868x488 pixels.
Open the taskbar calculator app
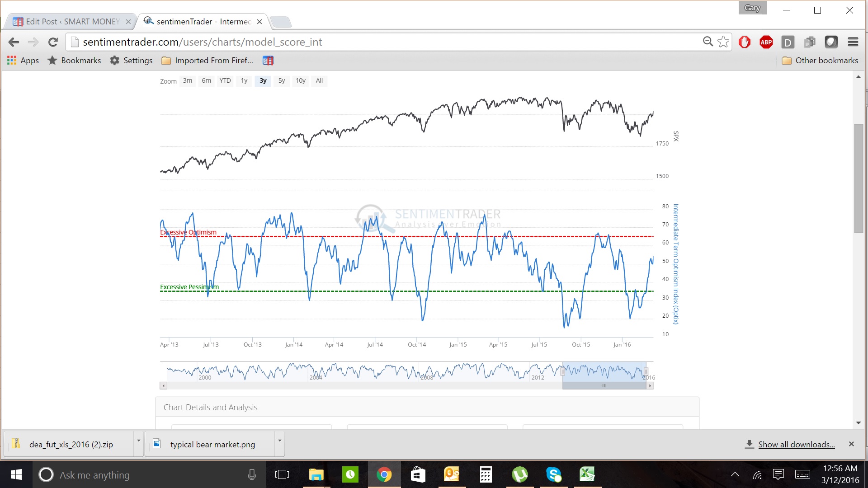click(486, 474)
